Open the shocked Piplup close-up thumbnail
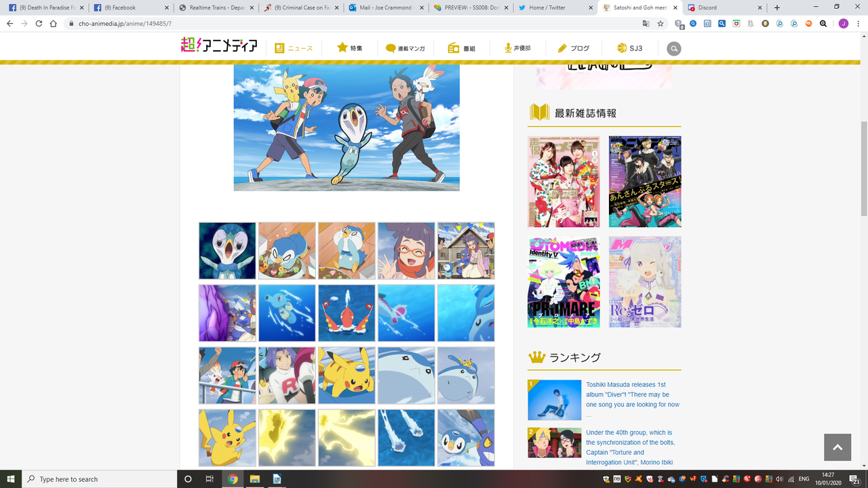This screenshot has width=868, height=488. pyautogui.click(x=227, y=251)
